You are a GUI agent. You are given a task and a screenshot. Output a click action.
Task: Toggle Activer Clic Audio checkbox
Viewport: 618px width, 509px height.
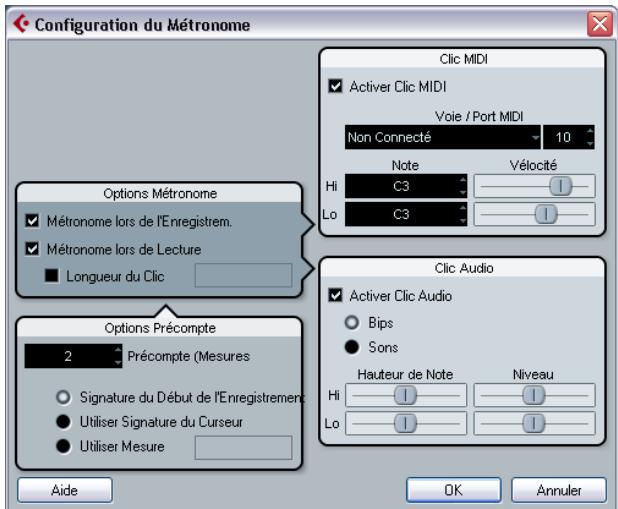(335, 295)
